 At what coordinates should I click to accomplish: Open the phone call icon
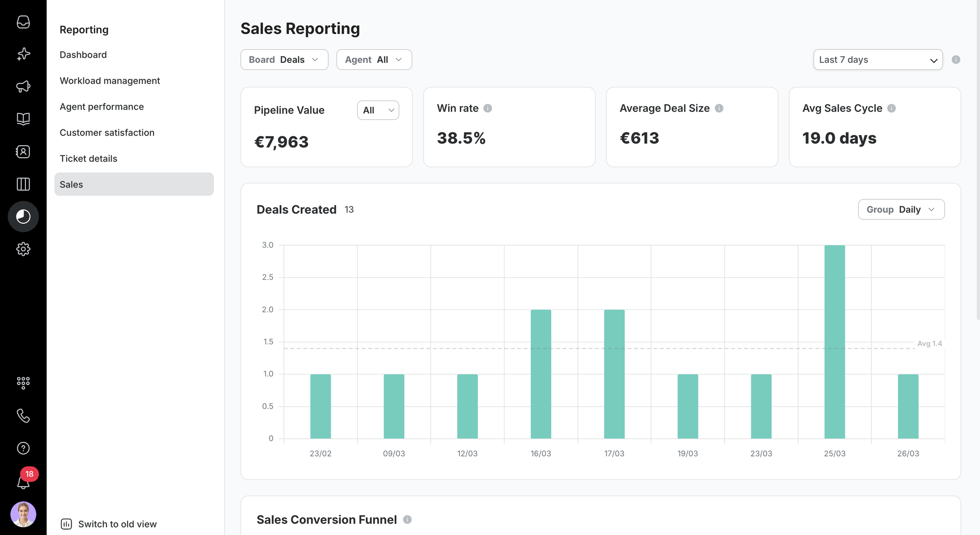click(23, 415)
